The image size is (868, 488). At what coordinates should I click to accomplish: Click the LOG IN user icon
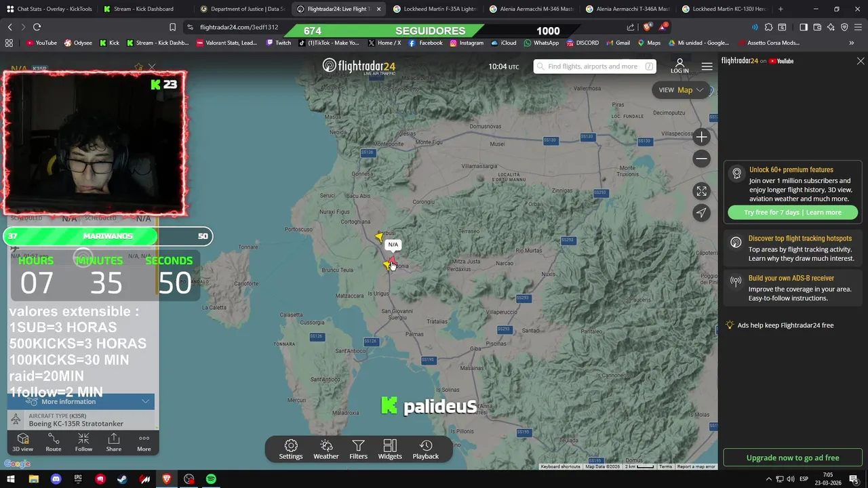point(679,66)
